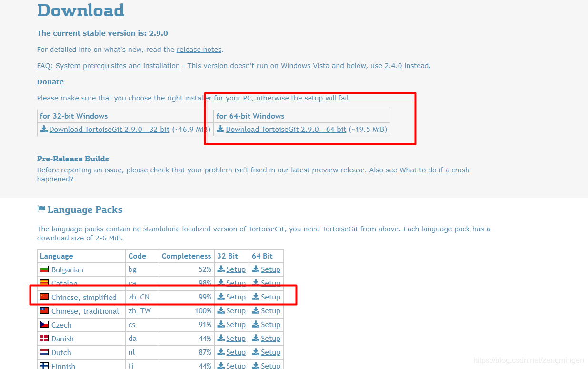Viewport: 588px width, 369px height.
Task: Open FAQ: System prerequisites and installation
Action: [x=109, y=66]
